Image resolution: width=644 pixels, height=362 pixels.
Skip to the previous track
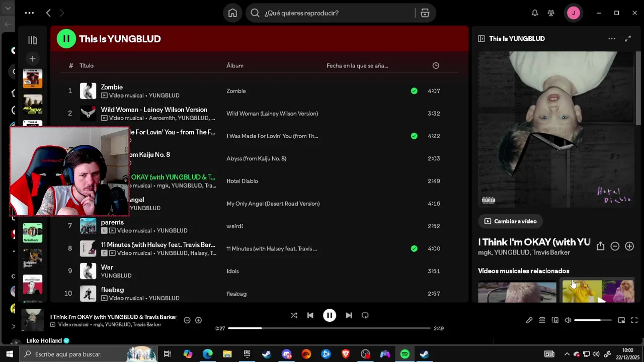(x=310, y=315)
